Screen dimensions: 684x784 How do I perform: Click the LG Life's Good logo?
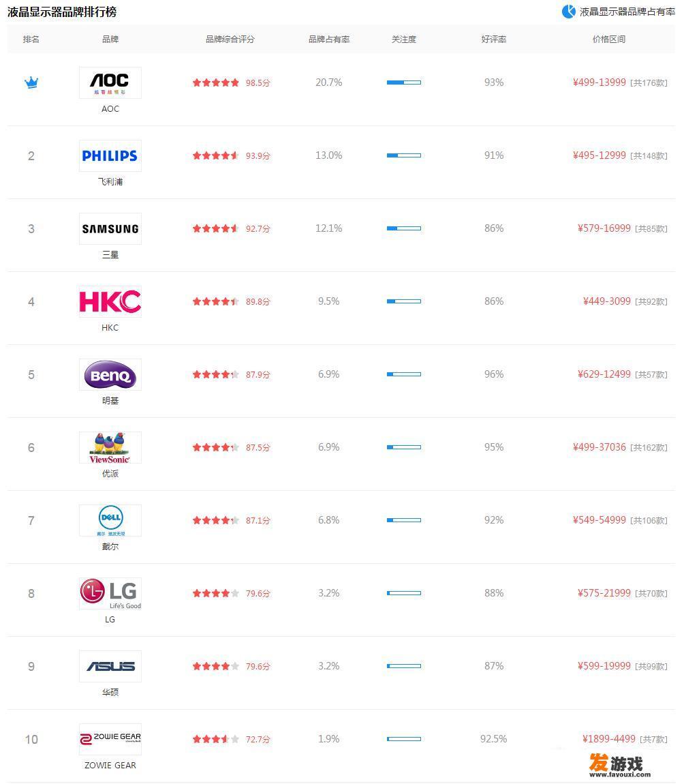[110, 594]
